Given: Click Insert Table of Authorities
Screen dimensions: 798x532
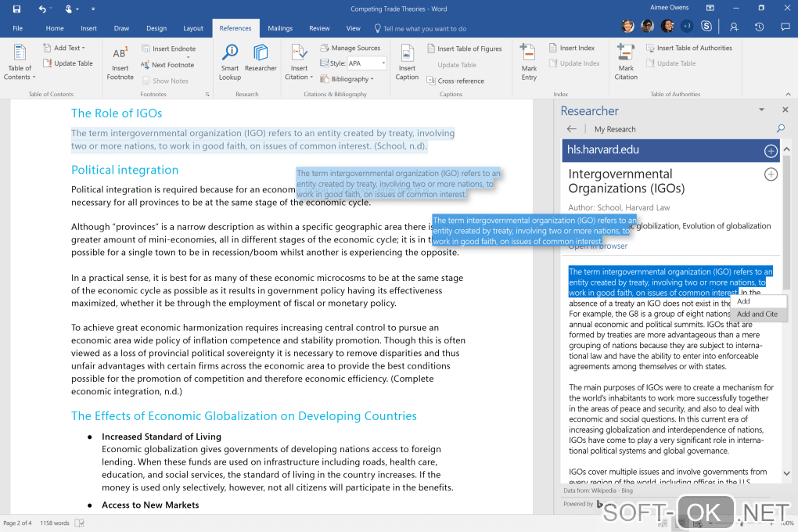Looking at the screenshot, I should pyautogui.click(x=689, y=48).
